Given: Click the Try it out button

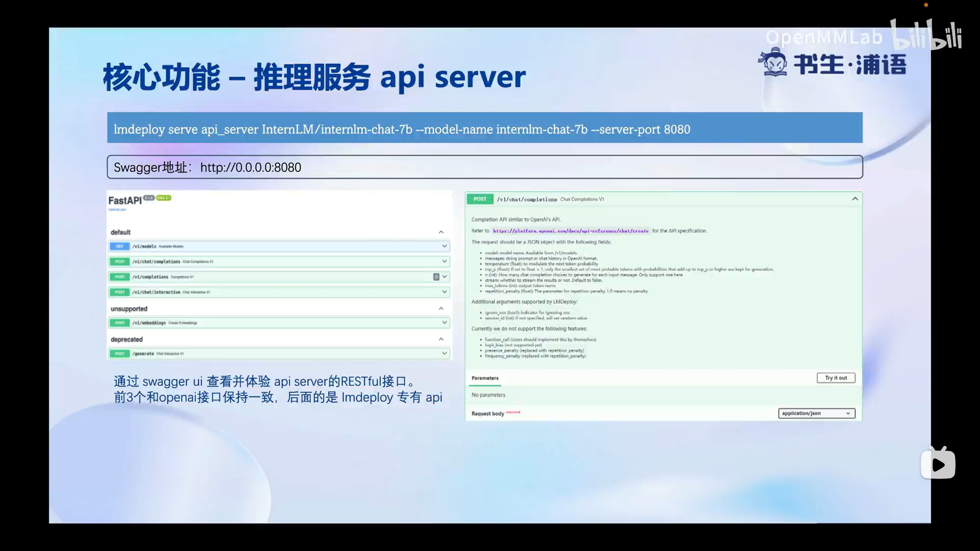Looking at the screenshot, I should point(836,378).
